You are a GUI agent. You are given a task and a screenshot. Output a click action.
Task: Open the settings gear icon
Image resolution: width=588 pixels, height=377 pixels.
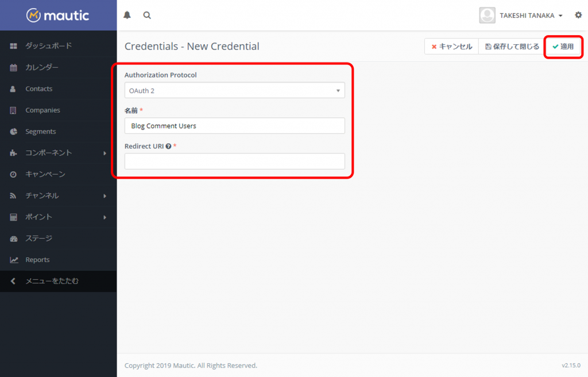point(578,16)
